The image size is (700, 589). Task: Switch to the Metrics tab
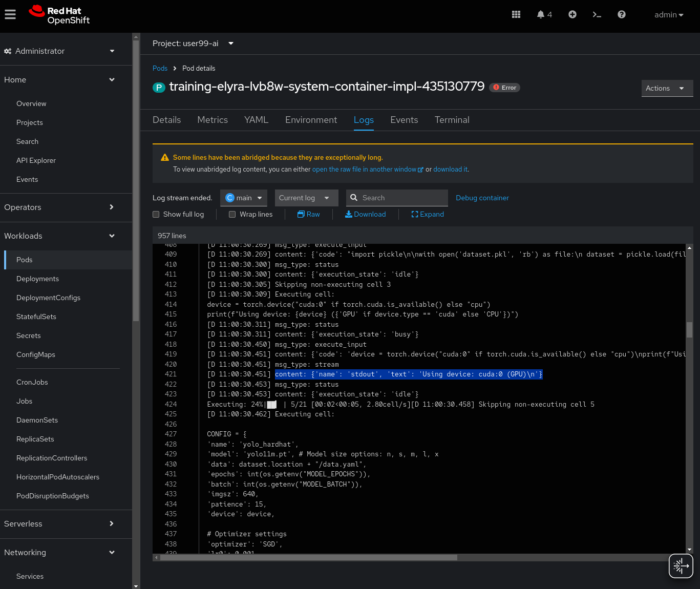coord(213,120)
